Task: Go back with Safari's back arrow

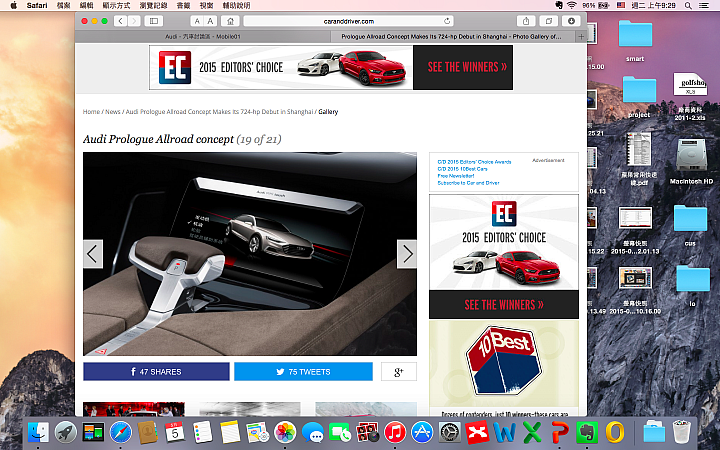Action: [x=121, y=21]
